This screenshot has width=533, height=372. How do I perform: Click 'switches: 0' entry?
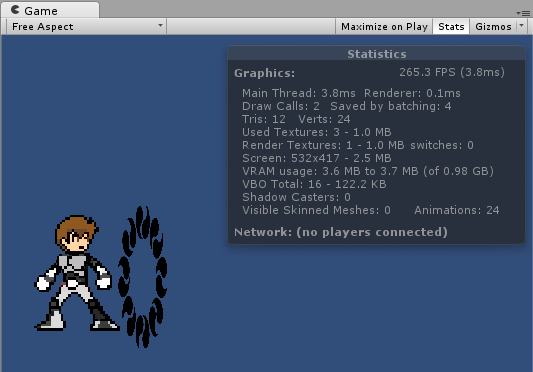442,145
